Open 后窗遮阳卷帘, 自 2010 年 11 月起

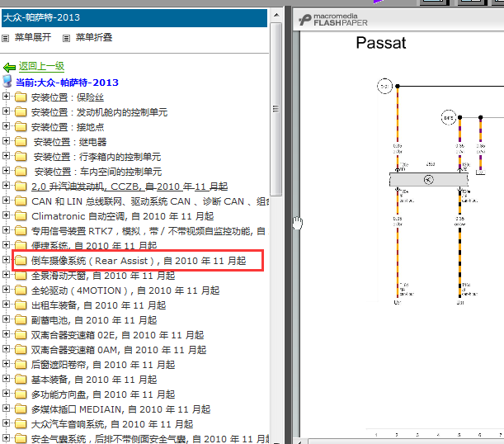[103, 365]
